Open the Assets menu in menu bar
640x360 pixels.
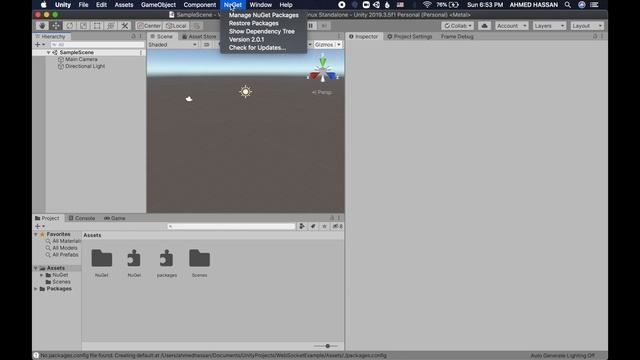124,5
